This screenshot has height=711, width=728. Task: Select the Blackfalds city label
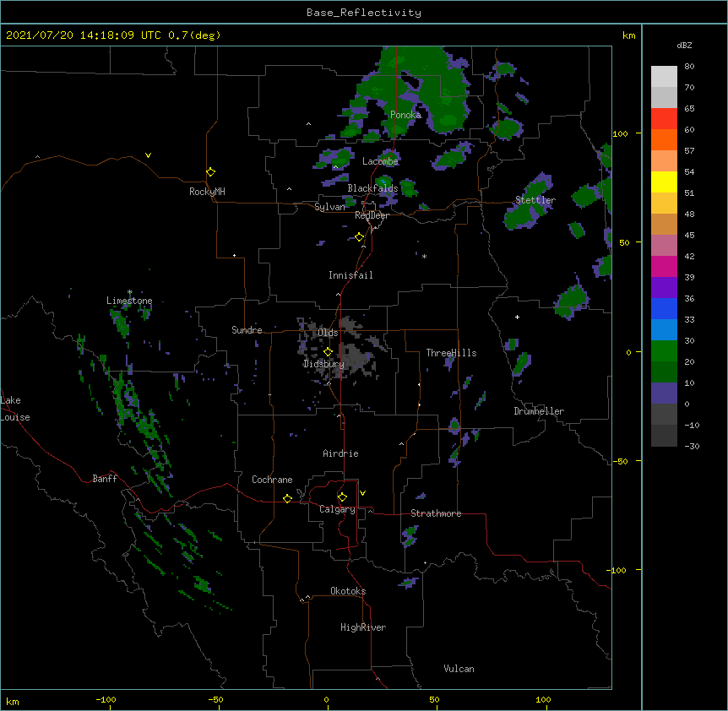point(372,188)
